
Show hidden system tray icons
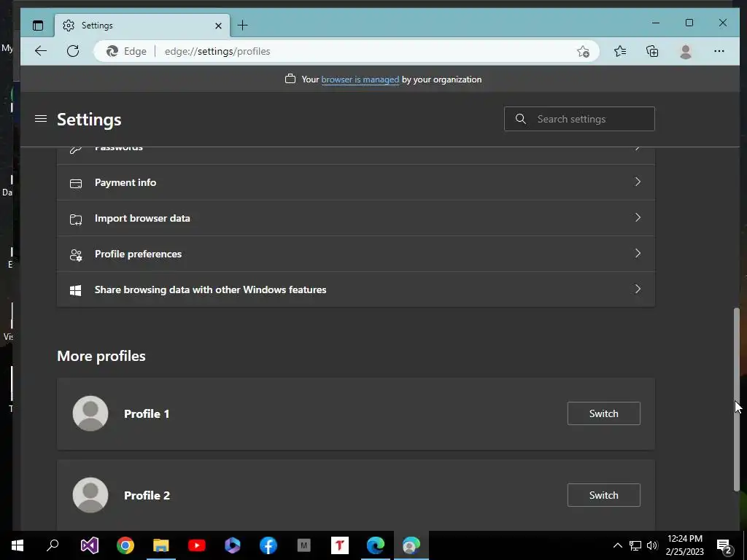(617, 545)
